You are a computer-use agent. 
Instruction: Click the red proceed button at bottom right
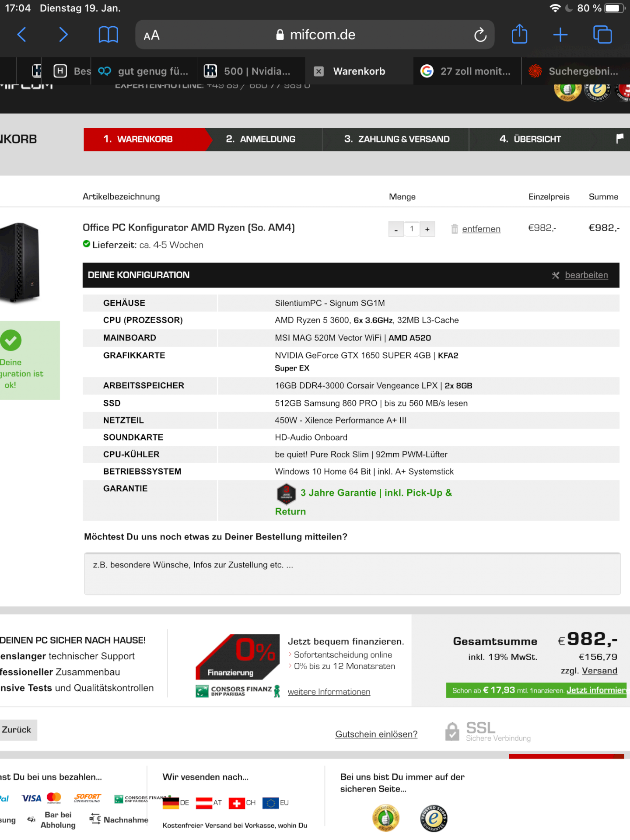pyautogui.click(x=567, y=756)
